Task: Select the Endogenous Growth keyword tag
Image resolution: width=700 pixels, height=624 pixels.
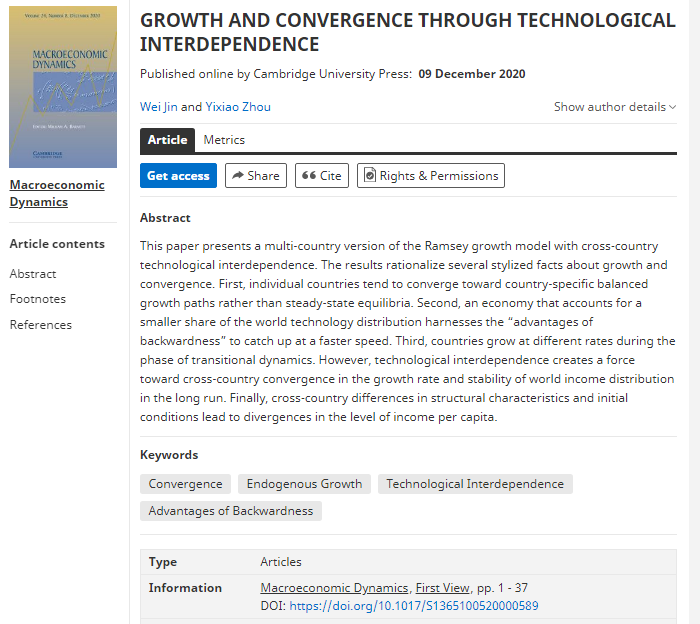Action: click(x=304, y=484)
